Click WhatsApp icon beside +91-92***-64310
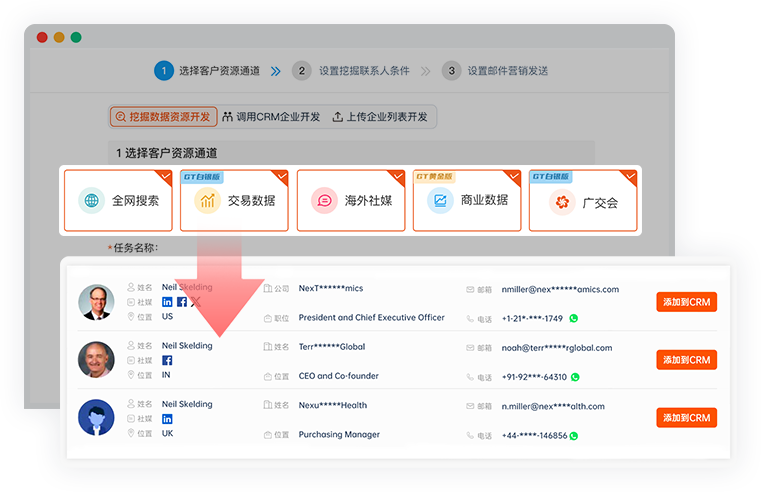This screenshot has height=492, width=761. (575, 378)
